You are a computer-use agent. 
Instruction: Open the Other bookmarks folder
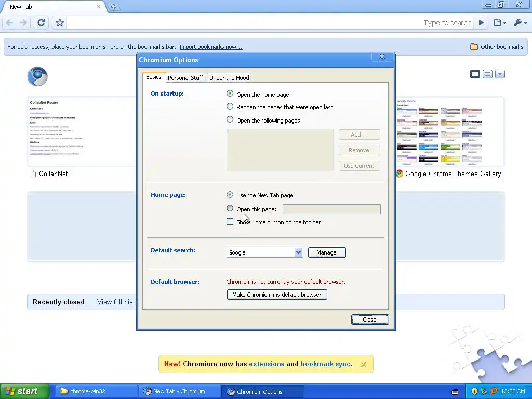pyautogui.click(x=496, y=47)
